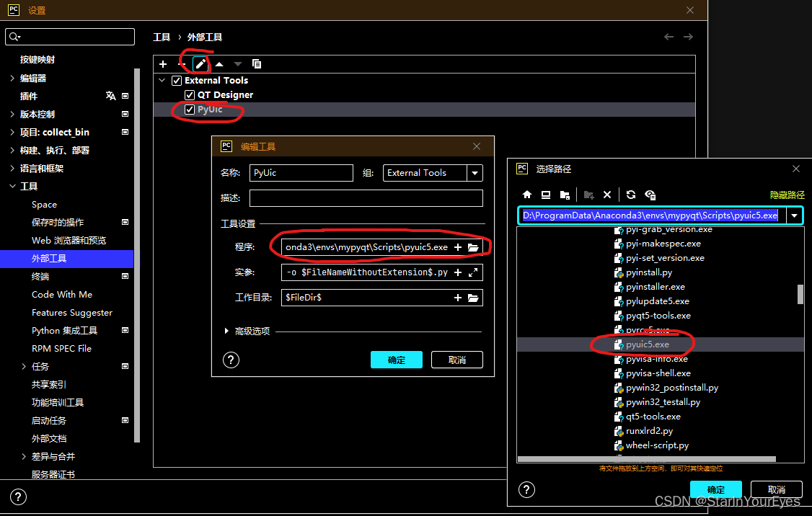Click the add tool plus icon

click(163, 63)
